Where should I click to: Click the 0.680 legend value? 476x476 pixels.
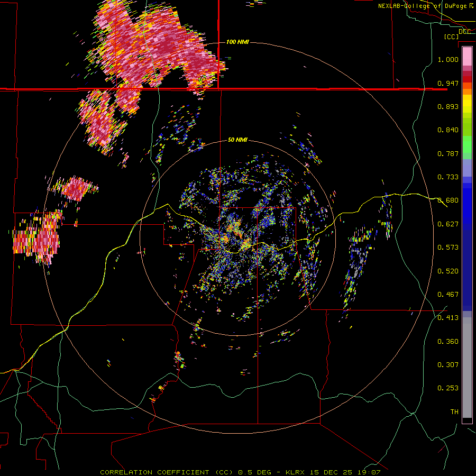[x=448, y=200]
